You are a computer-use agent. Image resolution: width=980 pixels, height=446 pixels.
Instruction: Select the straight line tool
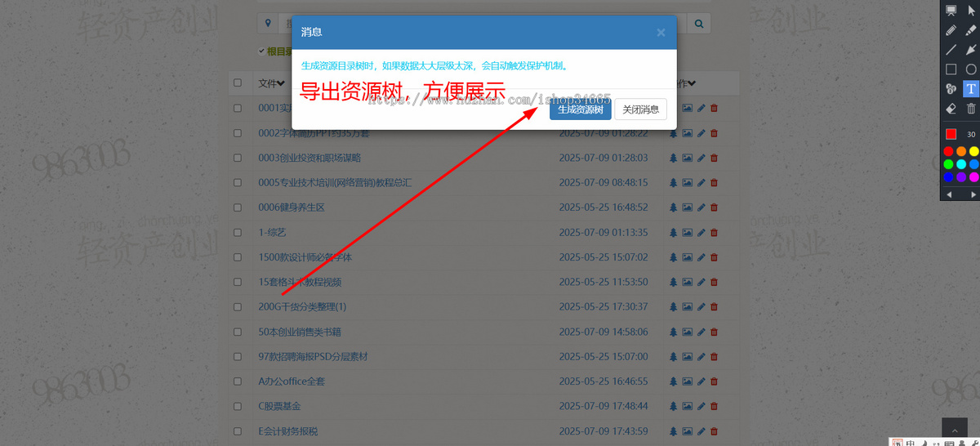[951, 50]
